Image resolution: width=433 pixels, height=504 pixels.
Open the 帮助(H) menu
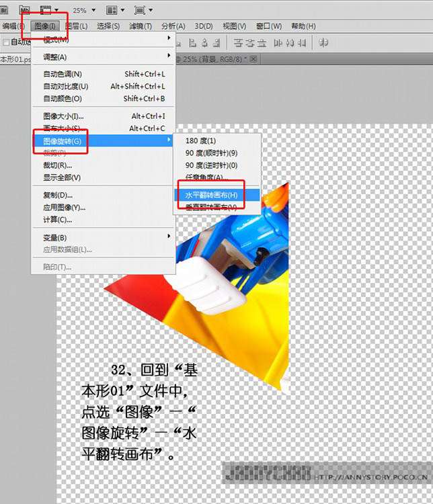(303, 26)
